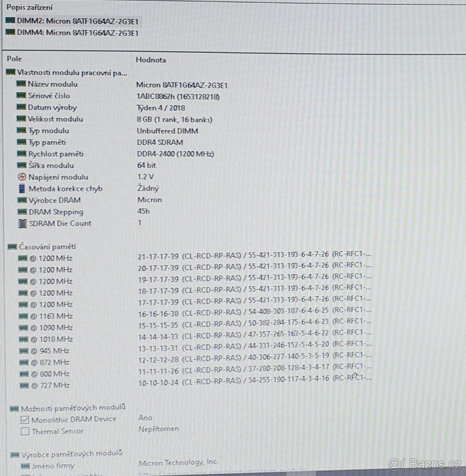
Task: Click the lightning icon beside Napájení modulu
Action: coord(22,177)
